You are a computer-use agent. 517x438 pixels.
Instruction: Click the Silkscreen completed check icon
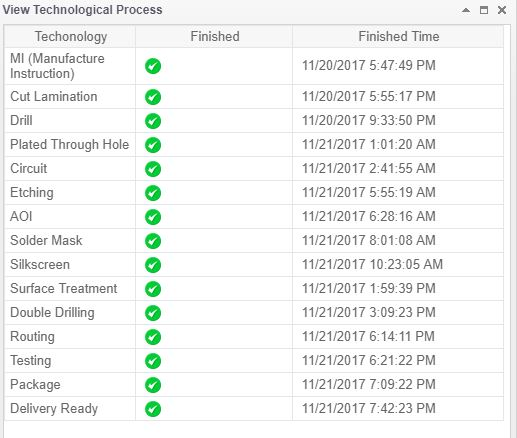pos(153,265)
